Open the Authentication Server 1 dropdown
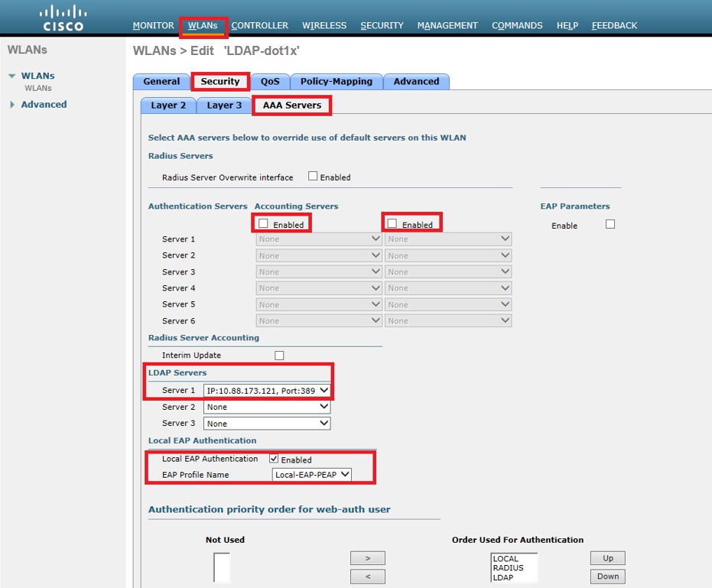The height and width of the screenshot is (588, 712). pos(318,239)
